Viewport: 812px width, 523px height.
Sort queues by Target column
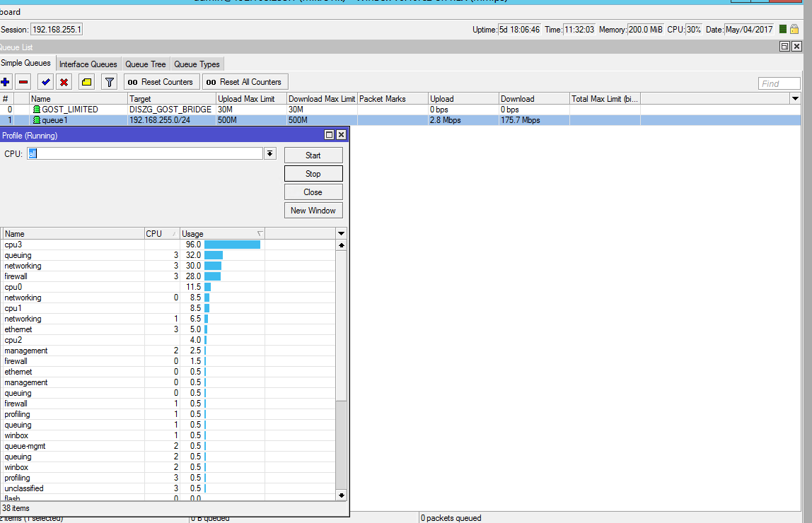point(171,99)
